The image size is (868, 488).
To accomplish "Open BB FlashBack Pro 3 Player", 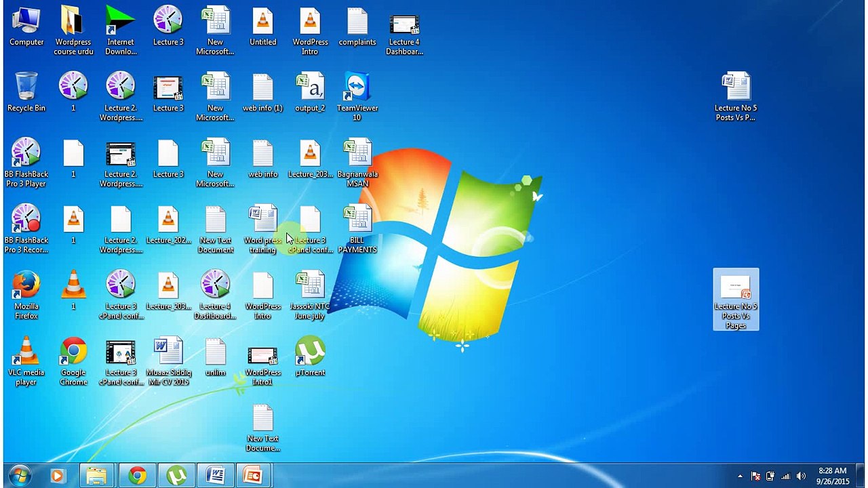I will pos(26,163).
